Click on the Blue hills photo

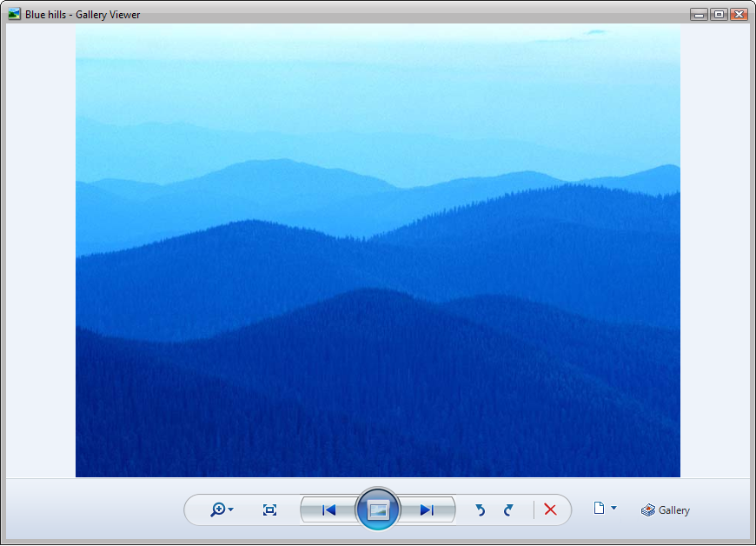[x=378, y=250]
